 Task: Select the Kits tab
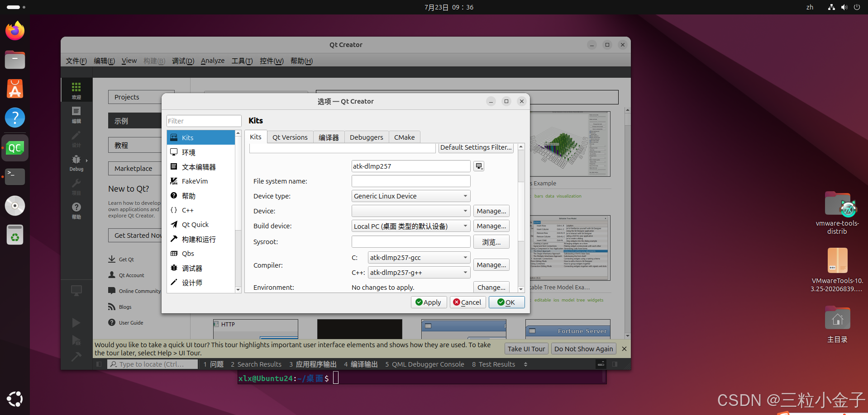click(x=256, y=137)
